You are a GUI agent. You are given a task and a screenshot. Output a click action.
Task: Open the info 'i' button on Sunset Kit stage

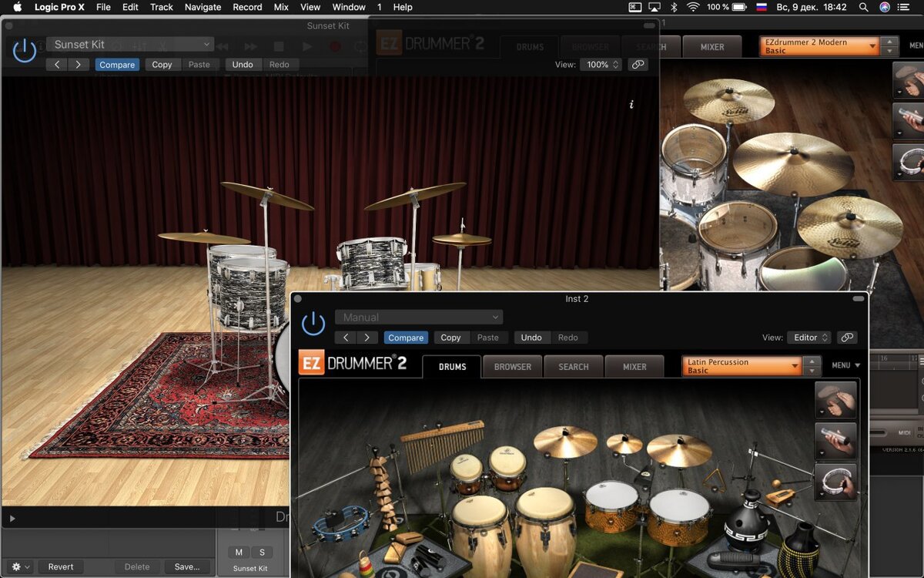tap(631, 104)
